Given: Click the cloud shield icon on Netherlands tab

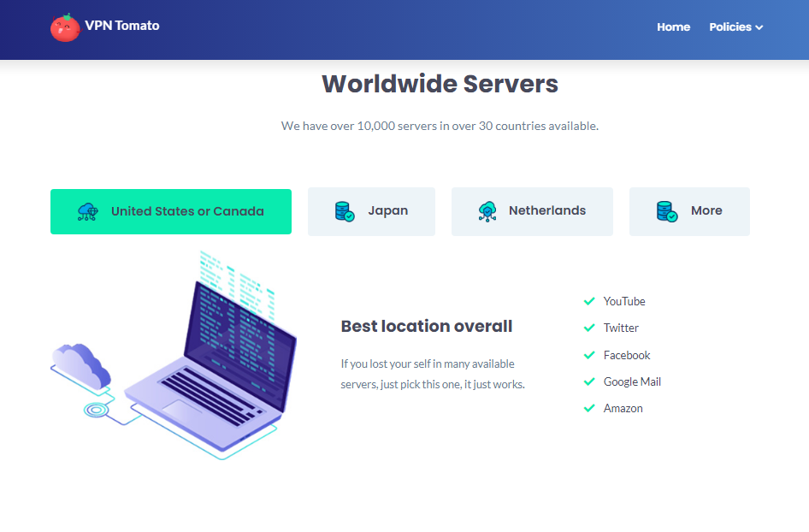Looking at the screenshot, I should point(487,211).
